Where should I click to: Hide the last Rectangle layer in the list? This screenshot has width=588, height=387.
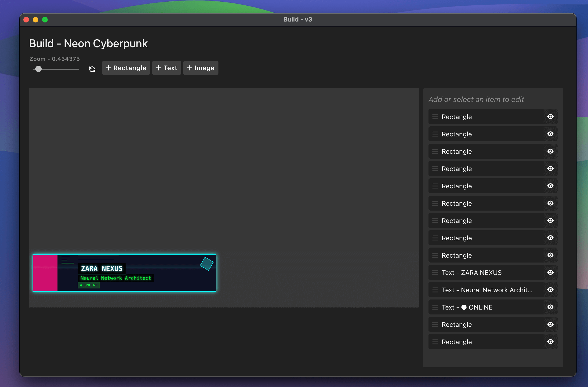[x=550, y=342]
